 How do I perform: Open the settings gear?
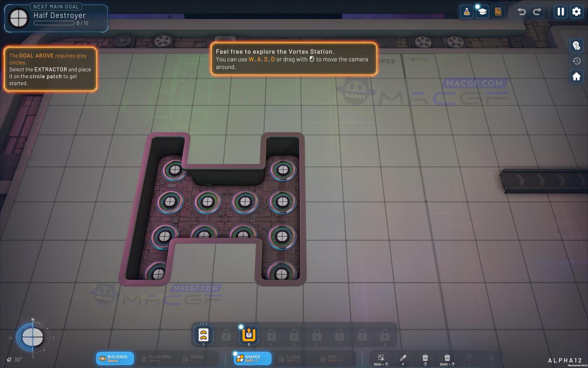click(576, 12)
